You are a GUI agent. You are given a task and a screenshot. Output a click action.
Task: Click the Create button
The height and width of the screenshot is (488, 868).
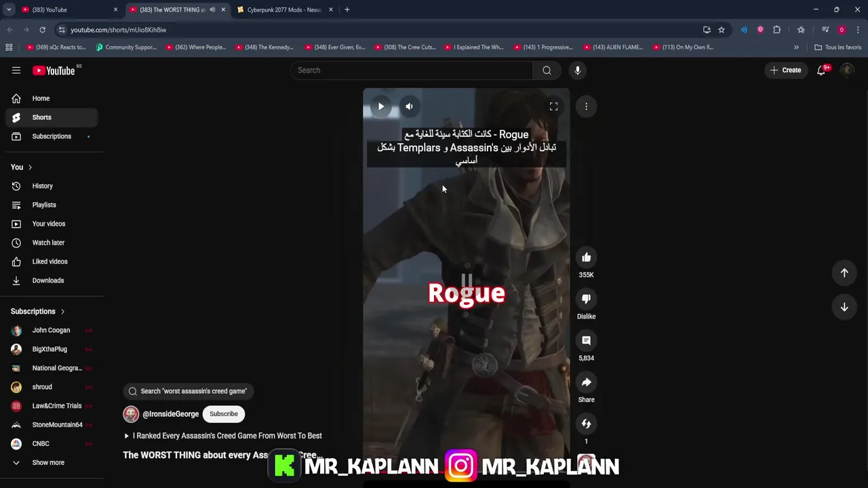tap(785, 70)
